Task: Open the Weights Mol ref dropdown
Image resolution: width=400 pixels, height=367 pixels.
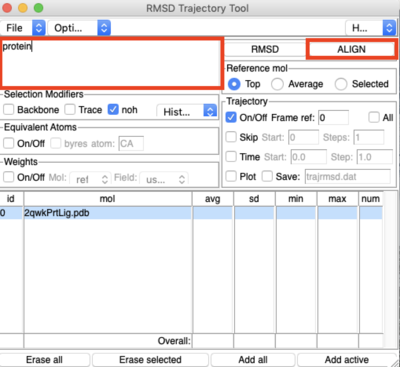Action: coord(90,179)
